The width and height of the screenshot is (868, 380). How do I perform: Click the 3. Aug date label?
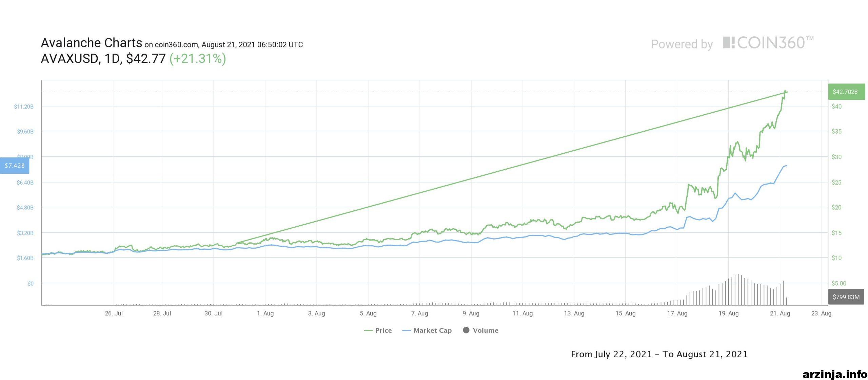coord(317,313)
